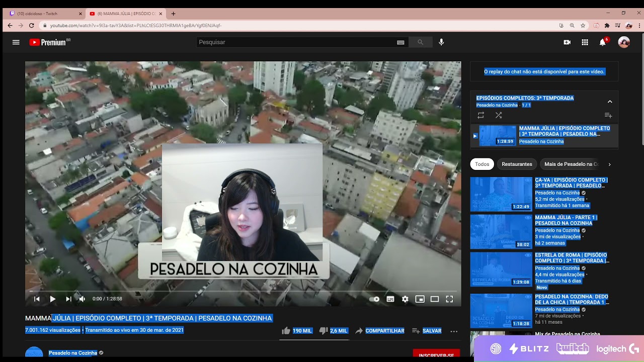This screenshot has height=362, width=644.
Task: Skip to previous video in player
Action: coord(37,299)
